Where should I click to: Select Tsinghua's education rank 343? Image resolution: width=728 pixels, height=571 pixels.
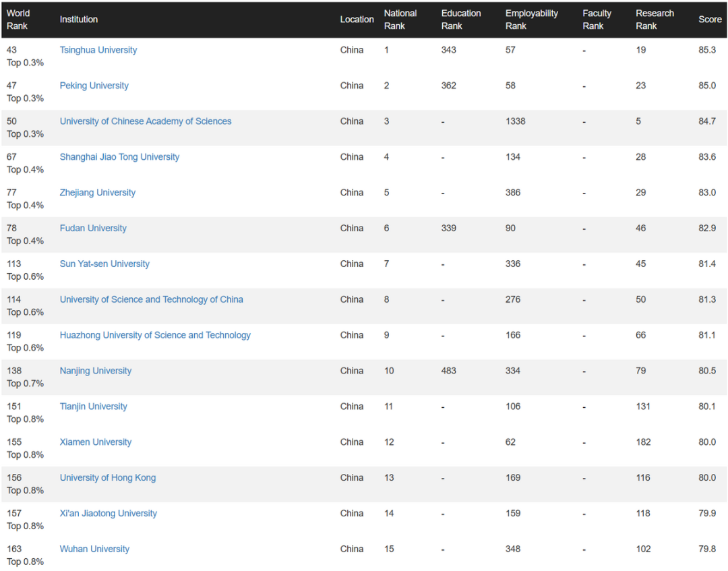click(448, 50)
